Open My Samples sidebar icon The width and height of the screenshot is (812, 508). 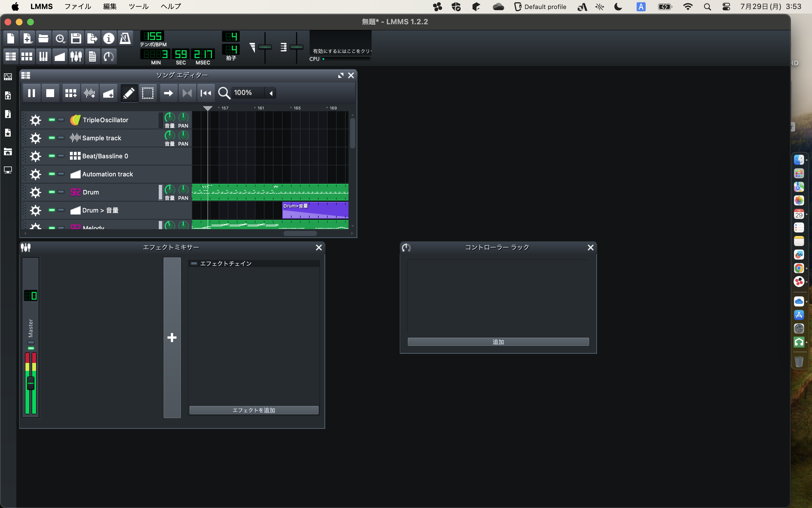coord(8,114)
